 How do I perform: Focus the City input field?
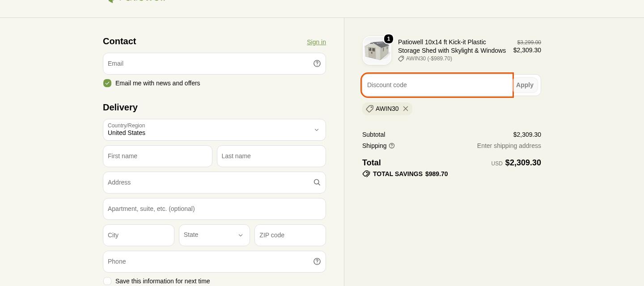pos(139,235)
